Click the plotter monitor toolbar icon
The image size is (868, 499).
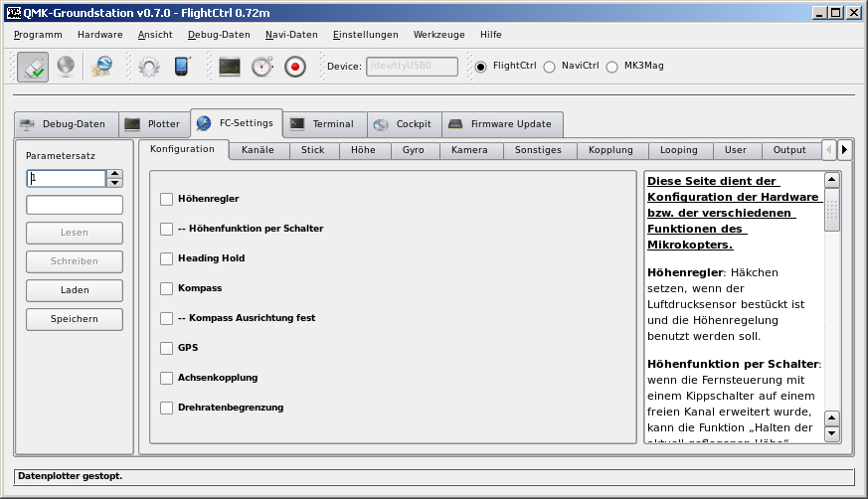point(230,67)
